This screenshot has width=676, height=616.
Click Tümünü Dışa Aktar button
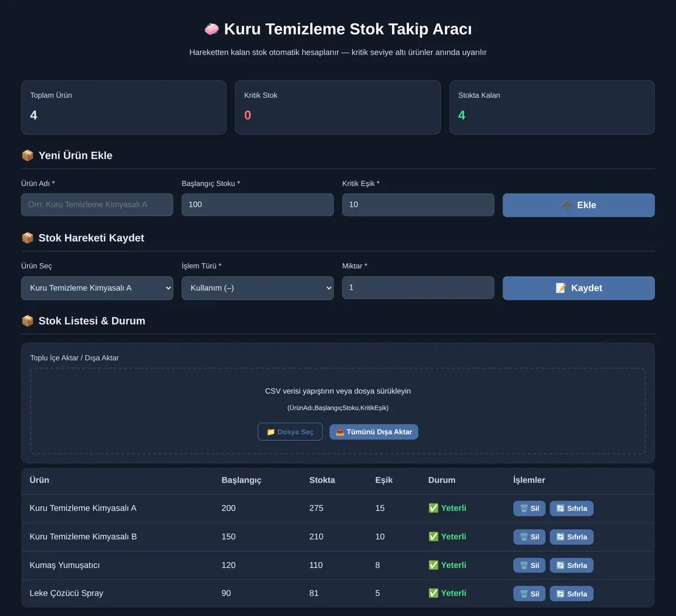[x=373, y=432]
